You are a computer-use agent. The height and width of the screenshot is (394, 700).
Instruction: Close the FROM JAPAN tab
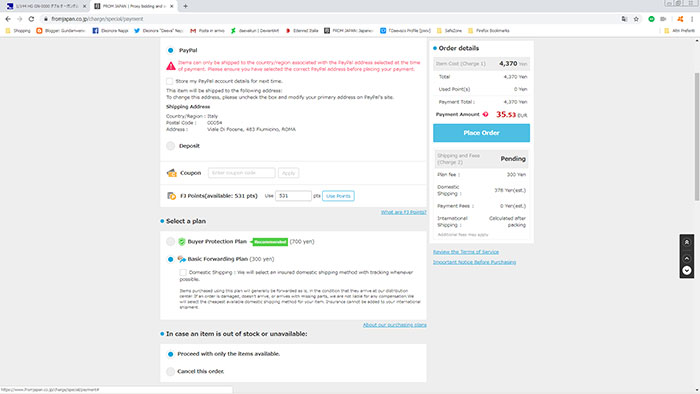[x=172, y=6]
